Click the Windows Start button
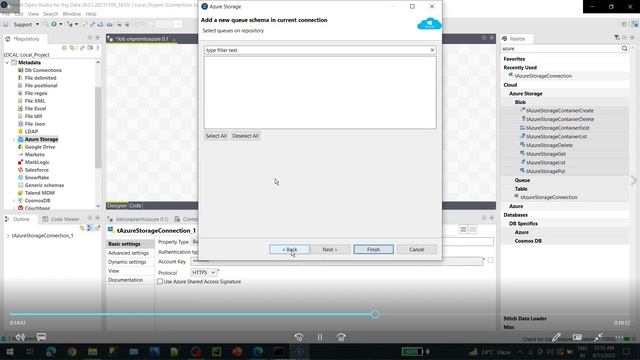The height and width of the screenshot is (360, 640). coord(9,351)
